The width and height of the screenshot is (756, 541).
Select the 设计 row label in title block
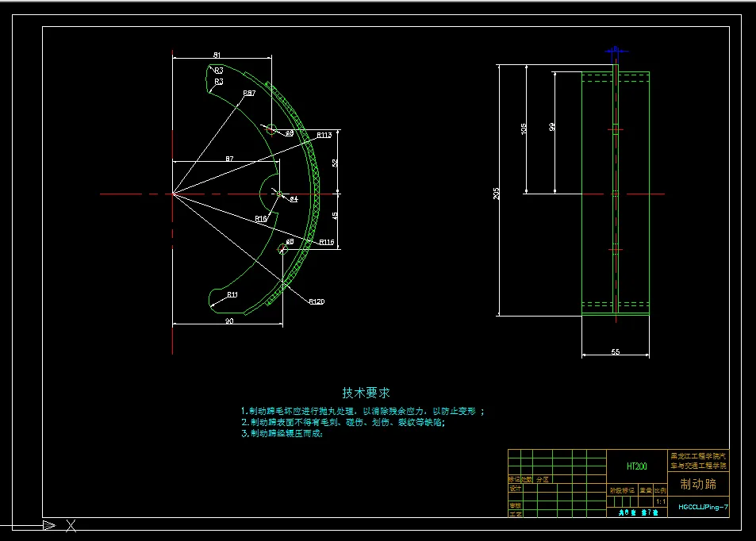[515, 488]
